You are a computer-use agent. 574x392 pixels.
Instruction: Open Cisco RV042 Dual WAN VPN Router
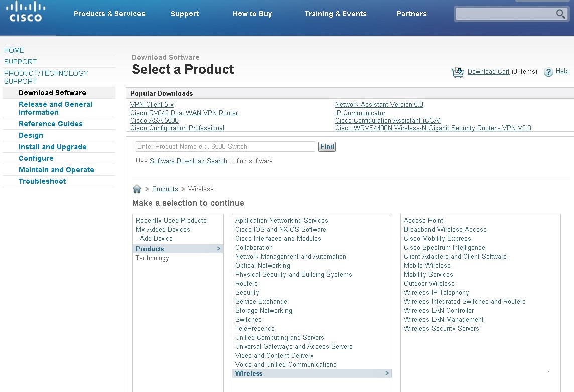click(184, 113)
